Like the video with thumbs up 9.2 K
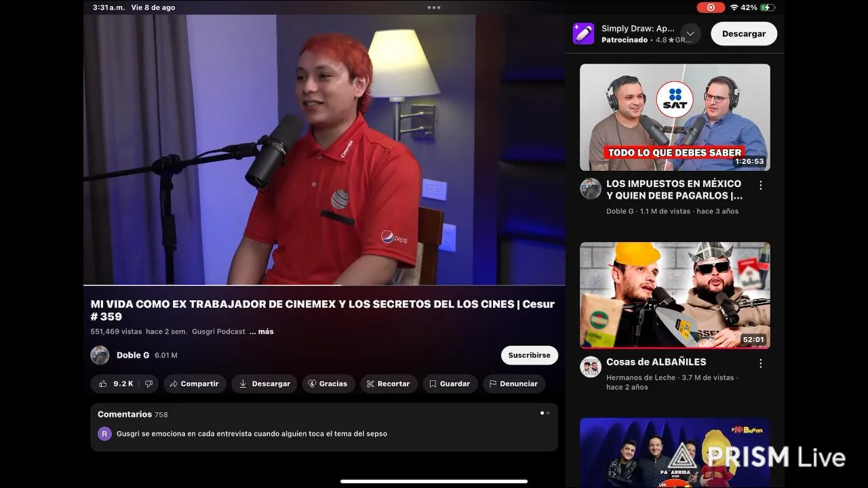This screenshot has height=488, width=868. point(115,384)
